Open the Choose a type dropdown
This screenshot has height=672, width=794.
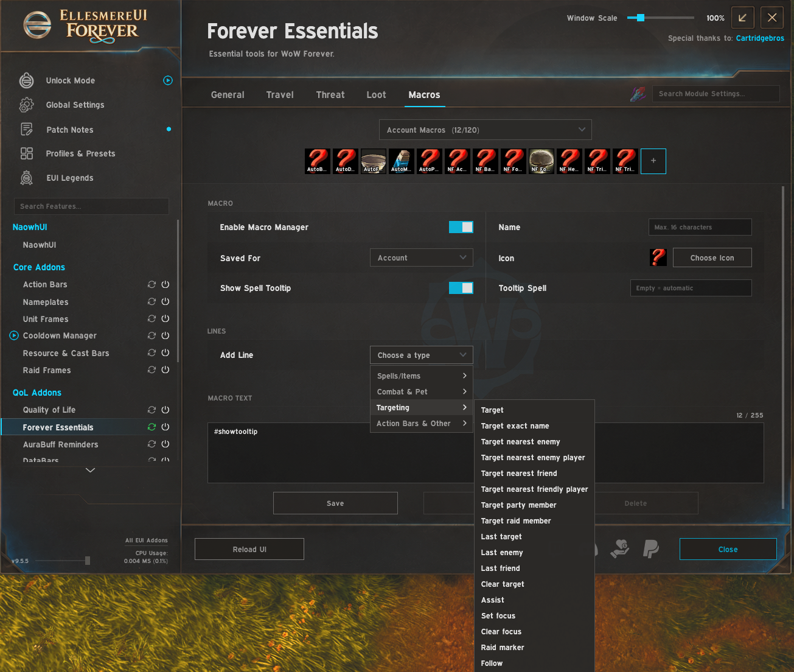[x=422, y=355]
